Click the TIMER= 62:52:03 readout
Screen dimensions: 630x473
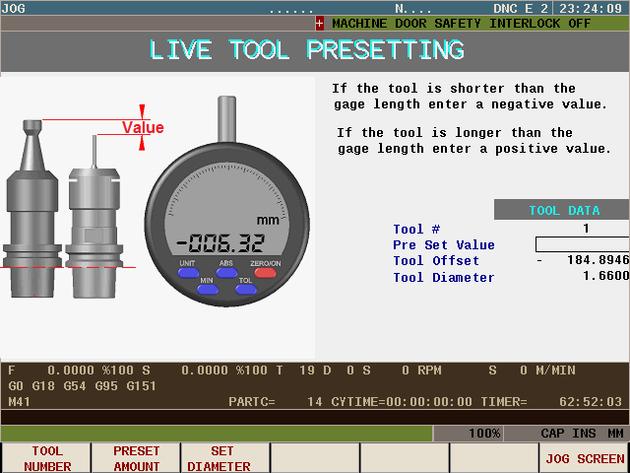[x=551, y=401]
